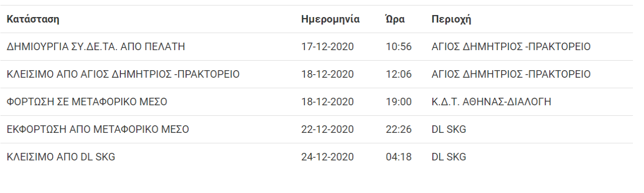Viewport: 644px width, 193px height.
Task: Select the ΚΛΕΙΣΙΜΟ ΑΠΟ ΑΓΙΟΣ ΔΗΜΗΤΡΙΟΣ status
Action: point(123,75)
